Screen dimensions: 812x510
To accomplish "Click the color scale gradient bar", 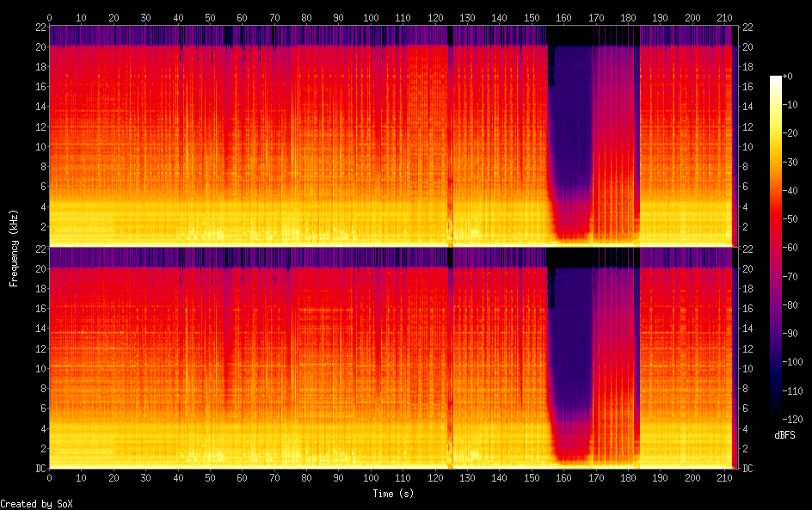I will [776, 249].
